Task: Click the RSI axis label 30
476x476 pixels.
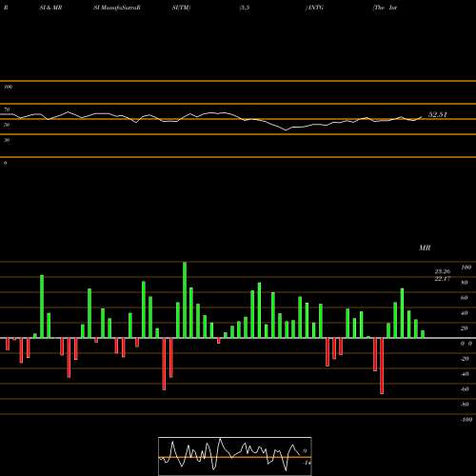Action: (x=7, y=140)
